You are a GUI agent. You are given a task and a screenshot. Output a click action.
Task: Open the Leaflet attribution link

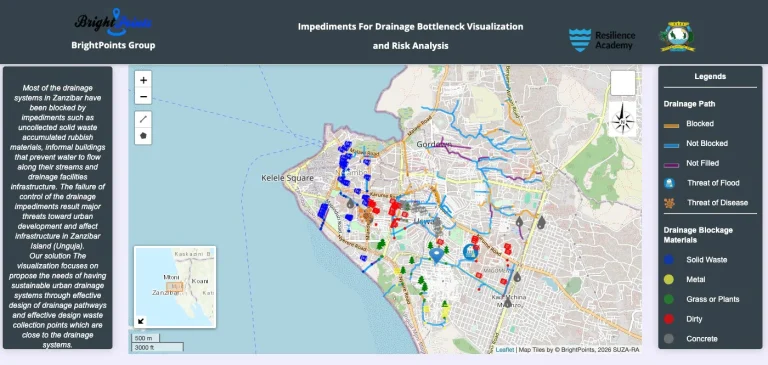(x=504, y=349)
